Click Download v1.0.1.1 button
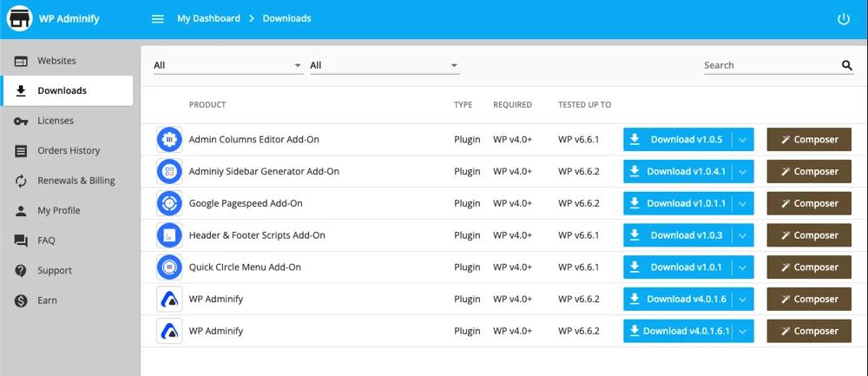This screenshot has height=376, width=868. coord(678,203)
